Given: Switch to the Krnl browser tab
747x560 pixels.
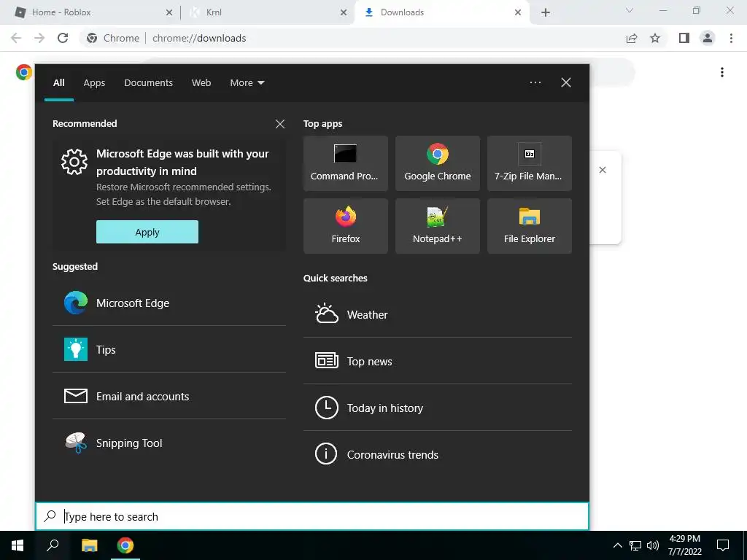Looking at the screenshot, I should point(268,12).
